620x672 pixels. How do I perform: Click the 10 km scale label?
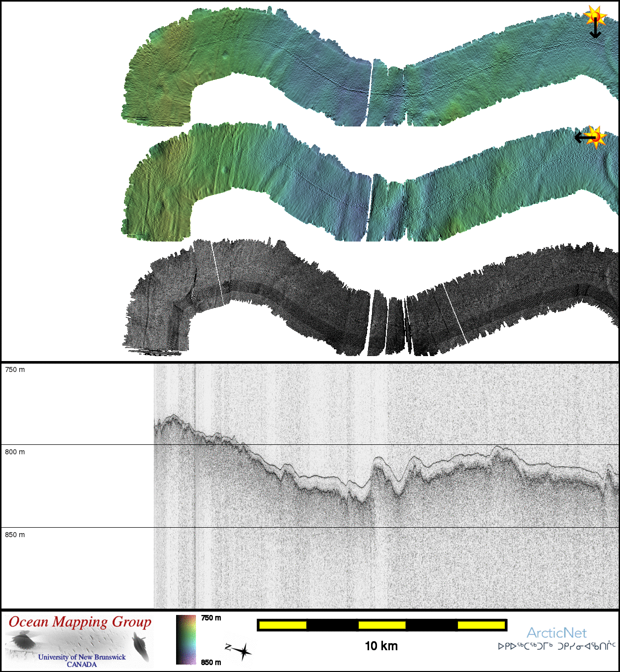coord(381,646)
